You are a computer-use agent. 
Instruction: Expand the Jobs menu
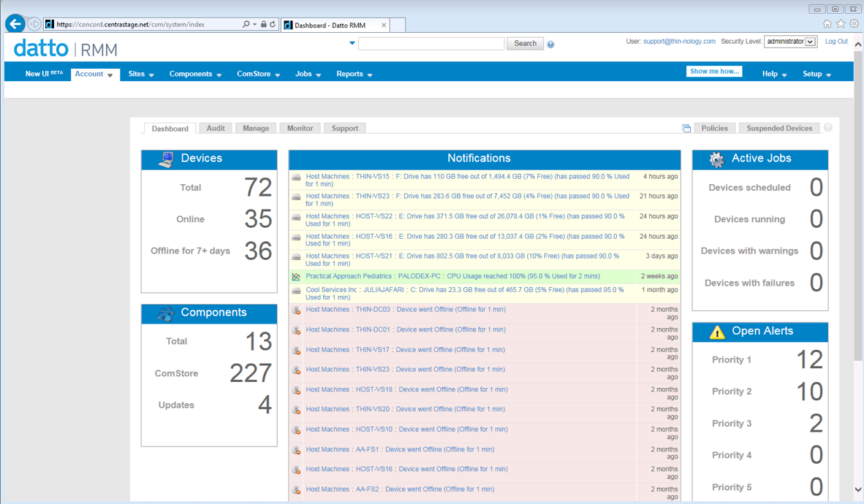[x=308, y=74]
